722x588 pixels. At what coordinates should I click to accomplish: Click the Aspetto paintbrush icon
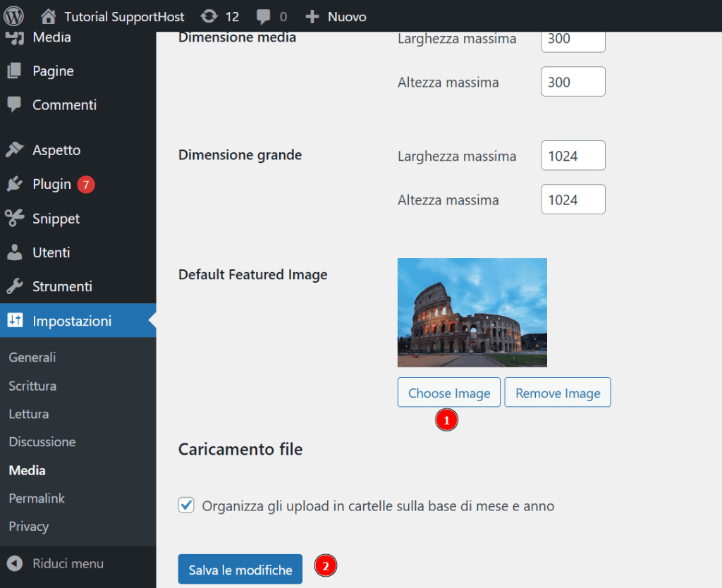(x=14, y=150)
